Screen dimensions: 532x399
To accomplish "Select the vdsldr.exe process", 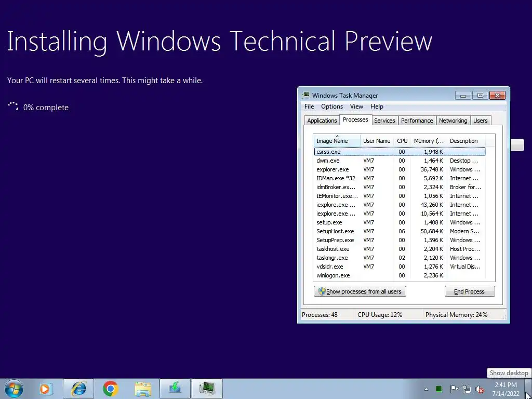I will coord(400,267).
